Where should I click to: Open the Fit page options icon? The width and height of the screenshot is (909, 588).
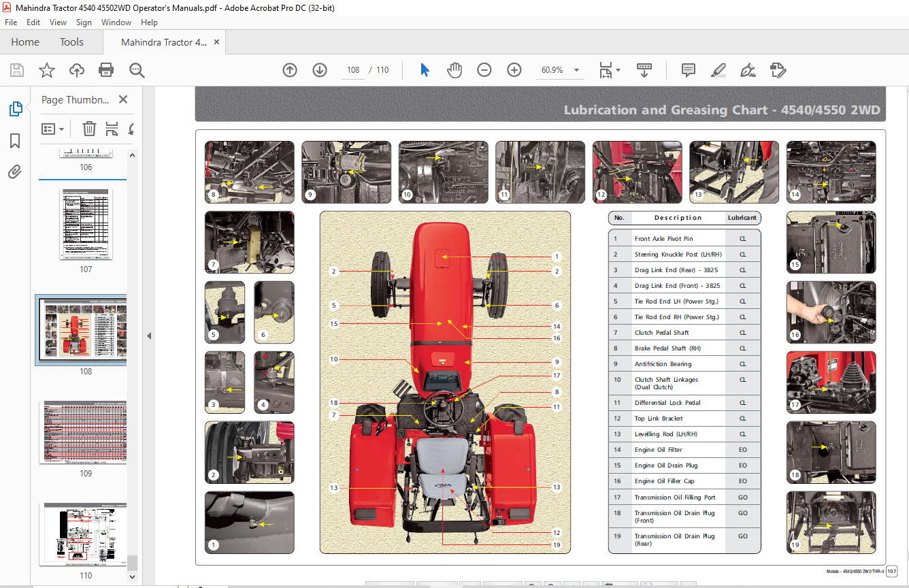pyautogui.click(x=609, y=70)
